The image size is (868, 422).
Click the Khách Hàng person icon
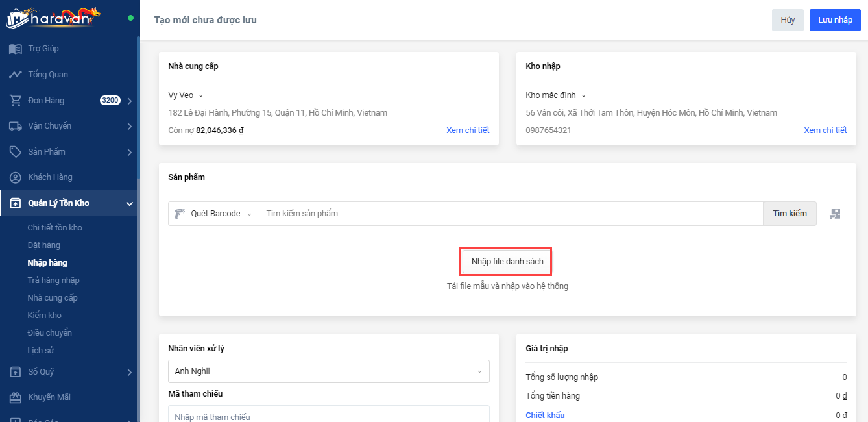coord(15,177)
